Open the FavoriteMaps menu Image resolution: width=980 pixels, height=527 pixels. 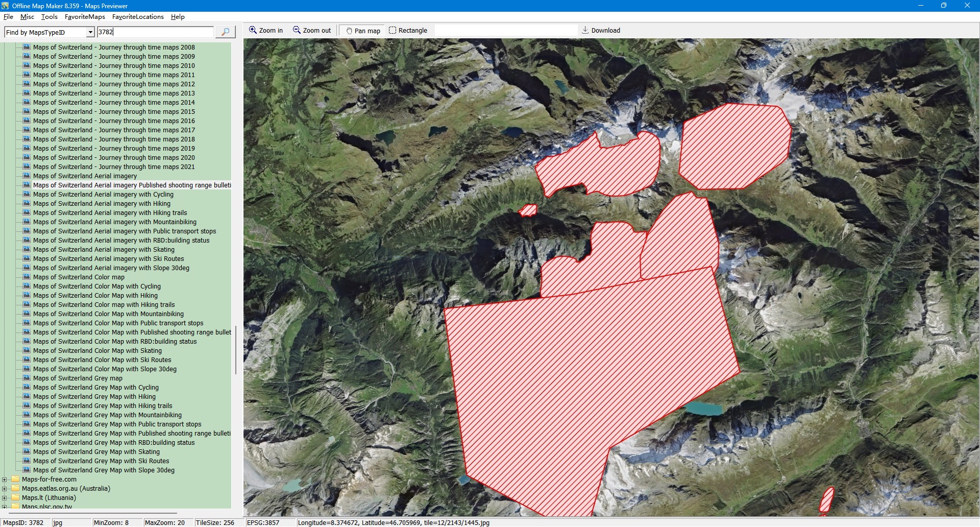(x=85, y=17)
